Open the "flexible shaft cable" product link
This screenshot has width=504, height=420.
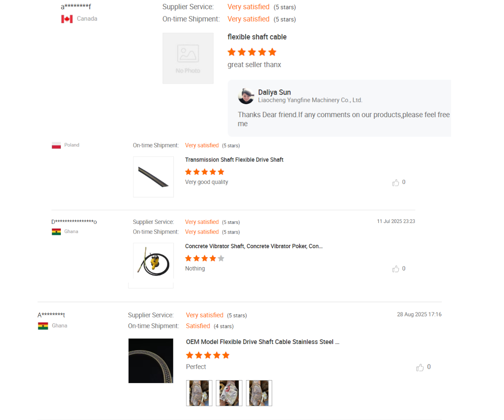(257, 37)
